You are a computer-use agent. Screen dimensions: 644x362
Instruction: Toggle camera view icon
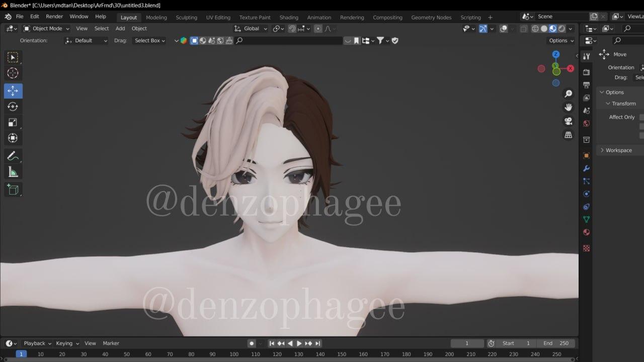pos(568,121)
